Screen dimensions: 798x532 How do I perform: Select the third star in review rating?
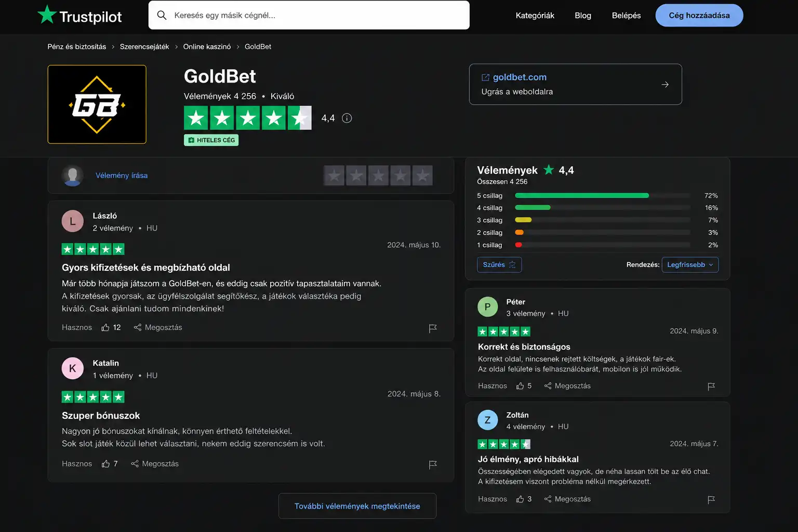click(378, 176)
